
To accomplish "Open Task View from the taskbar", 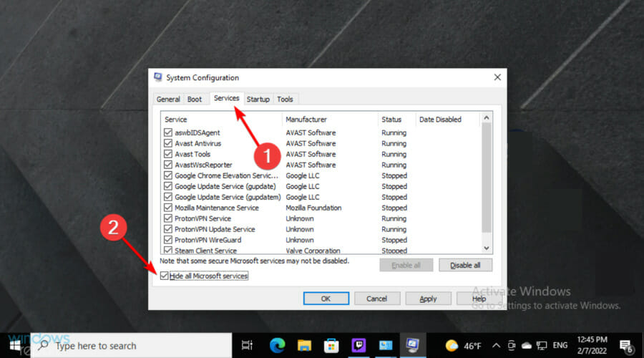I will [248, 346].
